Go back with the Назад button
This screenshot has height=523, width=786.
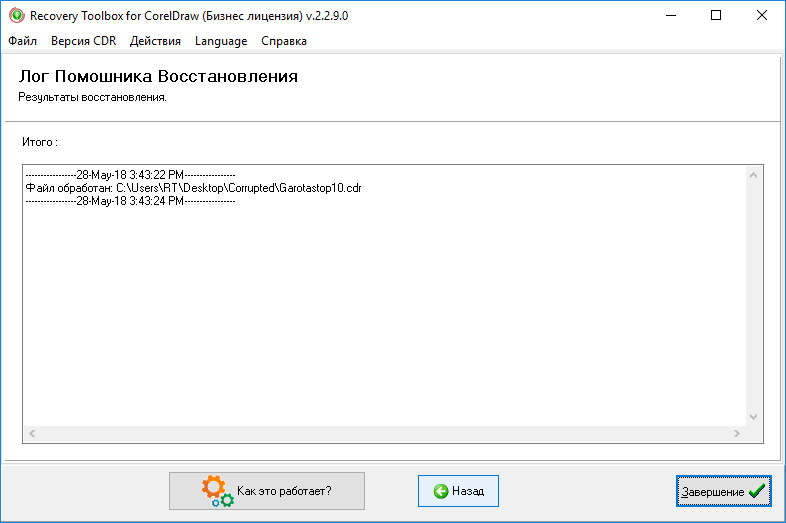coord(458,491)
